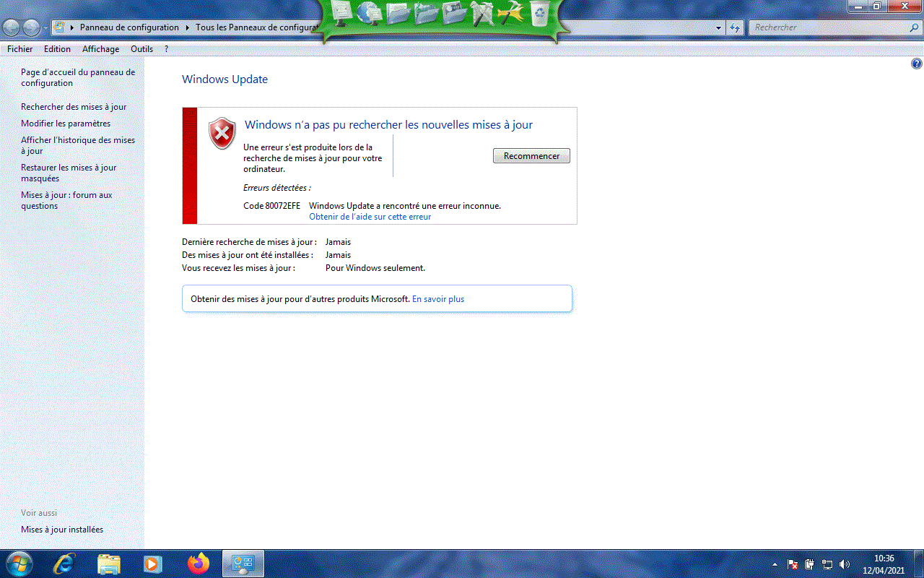The height and width of the screenshot is (578, 924).
Task: Expand hidden icons in the system tray
Action: point(775,564)
